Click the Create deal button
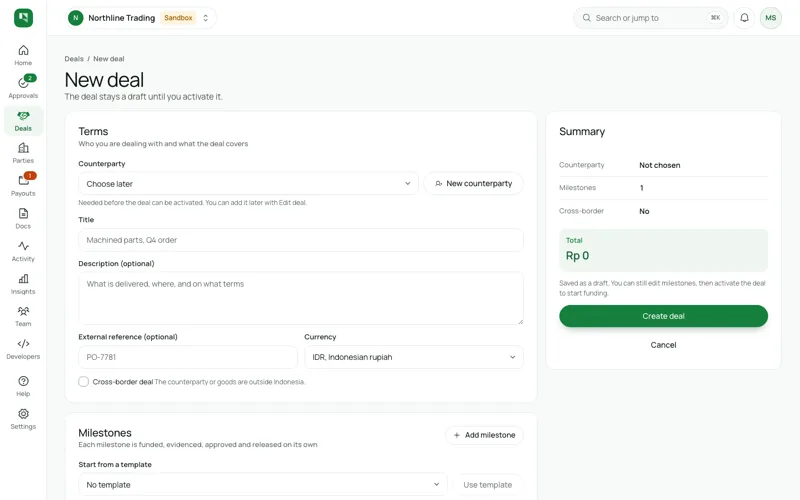Viewport: 800px width, 500px height. (663, 316)
